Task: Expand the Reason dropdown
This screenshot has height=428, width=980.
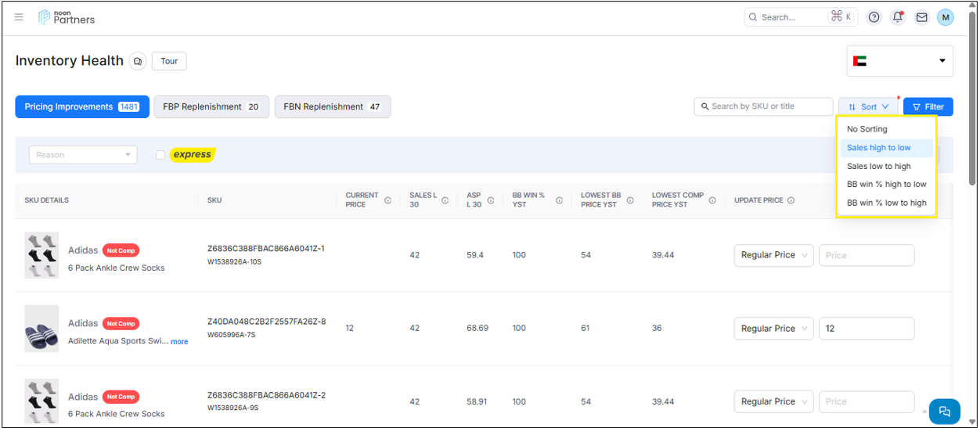Action: [83, 155]
